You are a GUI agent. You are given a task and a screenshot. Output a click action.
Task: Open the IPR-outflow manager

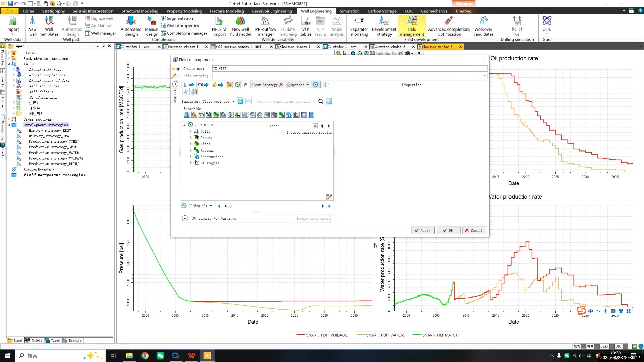coord(265,26)
